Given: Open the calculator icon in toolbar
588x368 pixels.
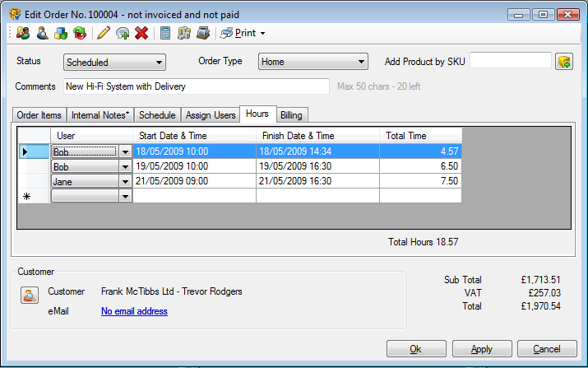Looking at the screenshot, I should pos(165,34).
